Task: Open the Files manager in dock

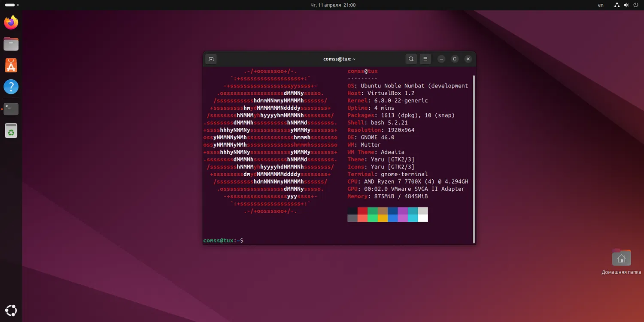Action: 11,44
